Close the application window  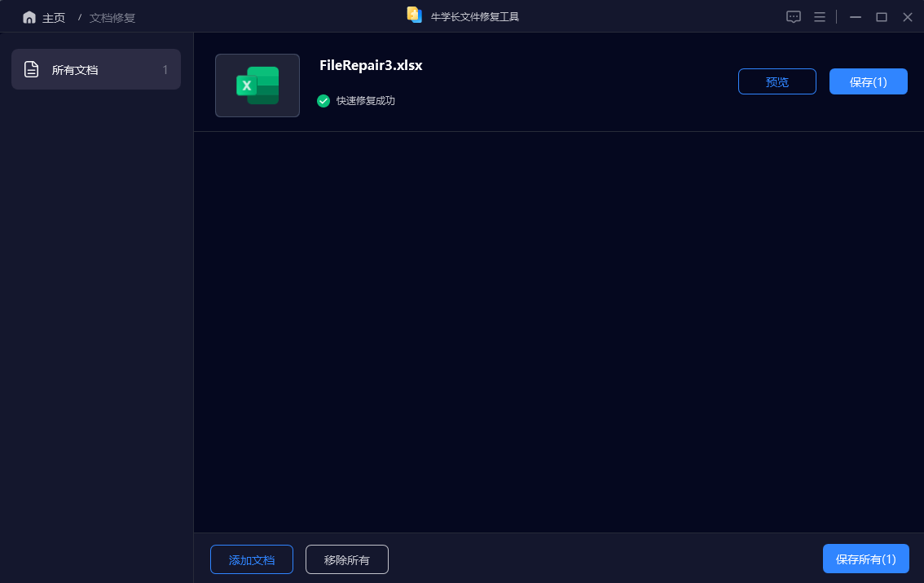click(908, 17)
